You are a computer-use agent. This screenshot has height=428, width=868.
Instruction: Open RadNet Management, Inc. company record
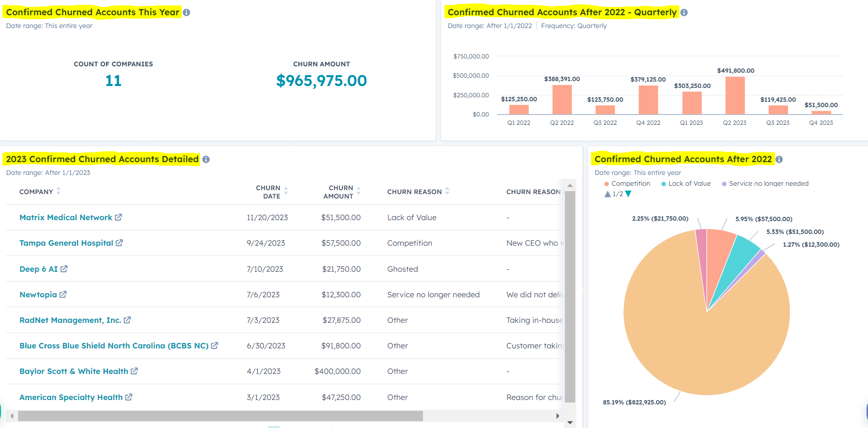point(70,320)
